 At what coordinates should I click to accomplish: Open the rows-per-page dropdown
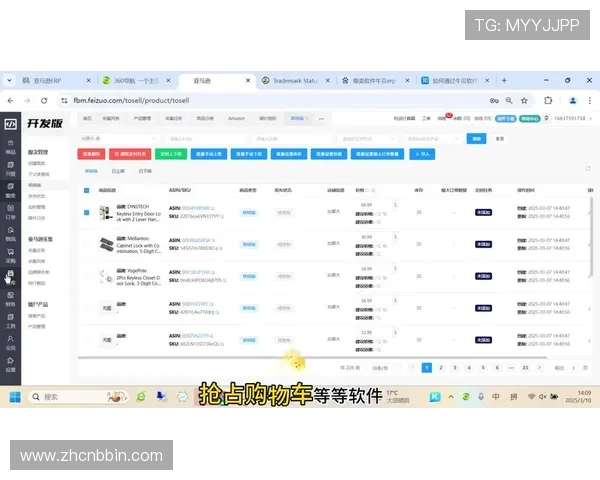(384, 368)
